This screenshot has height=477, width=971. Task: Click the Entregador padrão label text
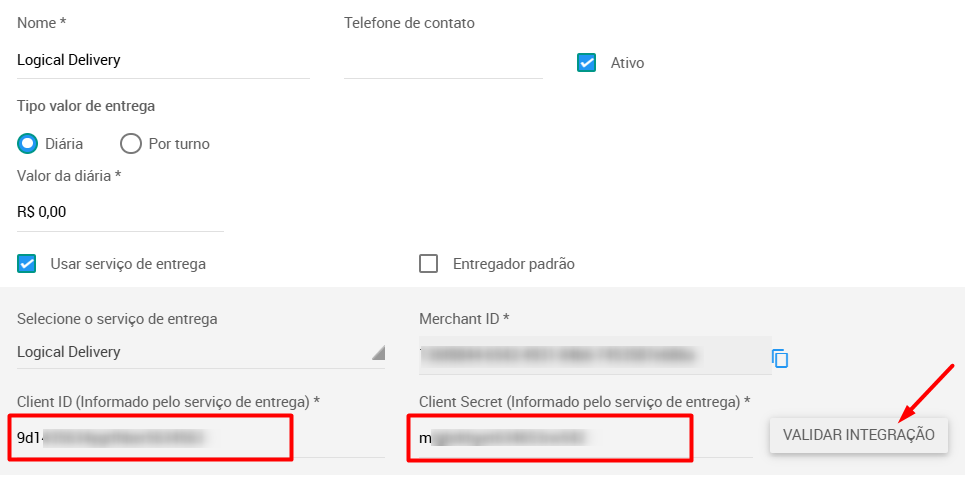[514, 265]
